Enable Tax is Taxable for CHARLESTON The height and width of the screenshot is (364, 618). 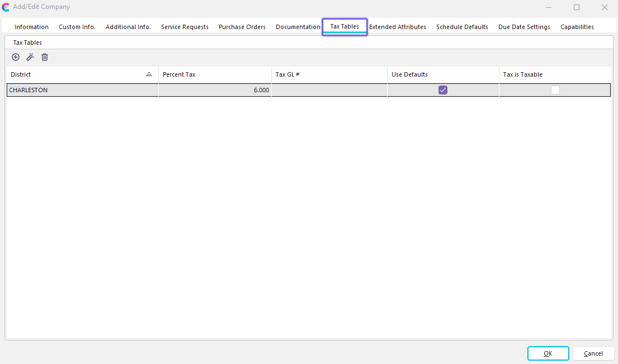(555, 90)
